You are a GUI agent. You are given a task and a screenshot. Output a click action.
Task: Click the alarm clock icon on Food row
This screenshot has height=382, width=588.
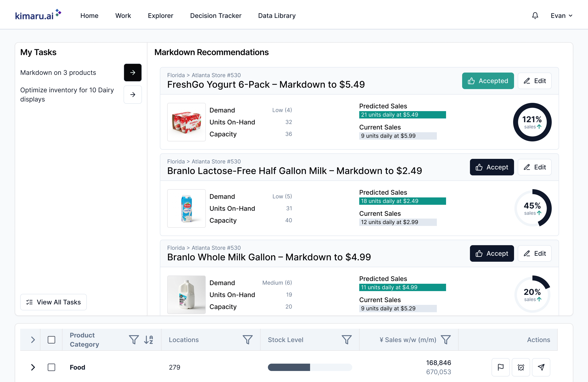pos(520,367)
